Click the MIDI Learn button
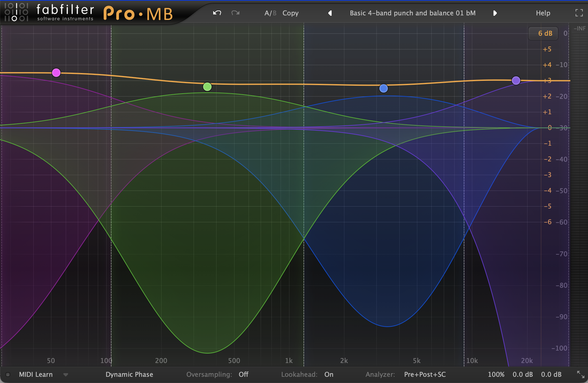588x383 pixels. [36, 374]
